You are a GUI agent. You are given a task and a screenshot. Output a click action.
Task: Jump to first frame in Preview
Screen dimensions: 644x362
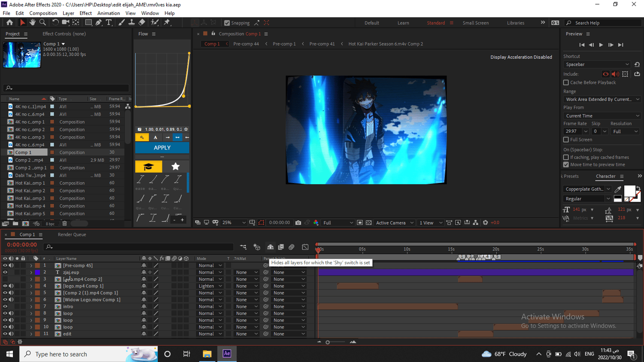(x=582, y=45)
